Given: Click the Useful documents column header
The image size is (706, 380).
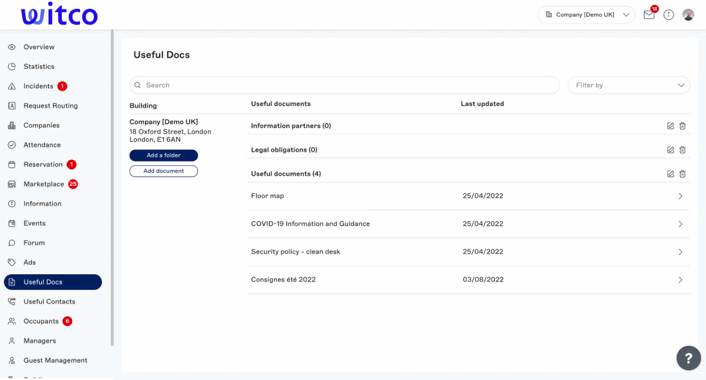Looking at the screenshot, I should pyautogui.click(x=281, y=104).
